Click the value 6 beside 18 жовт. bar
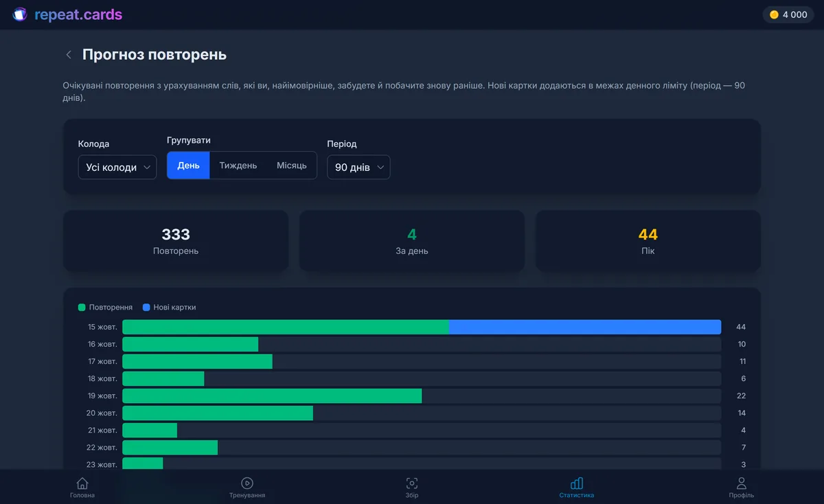Image resolution: width=824 pixels, height=504 pixels. (744, 378)
